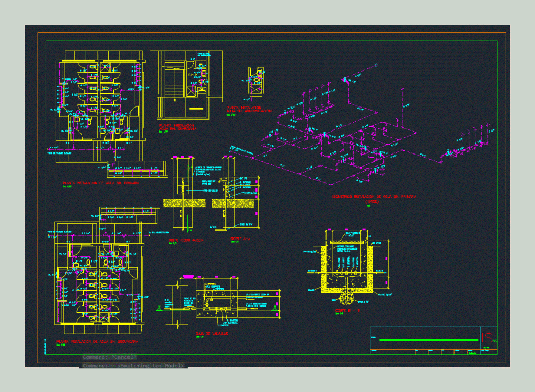
Task: Select the 'CORTE A-A' label
Action: point(240,239)
